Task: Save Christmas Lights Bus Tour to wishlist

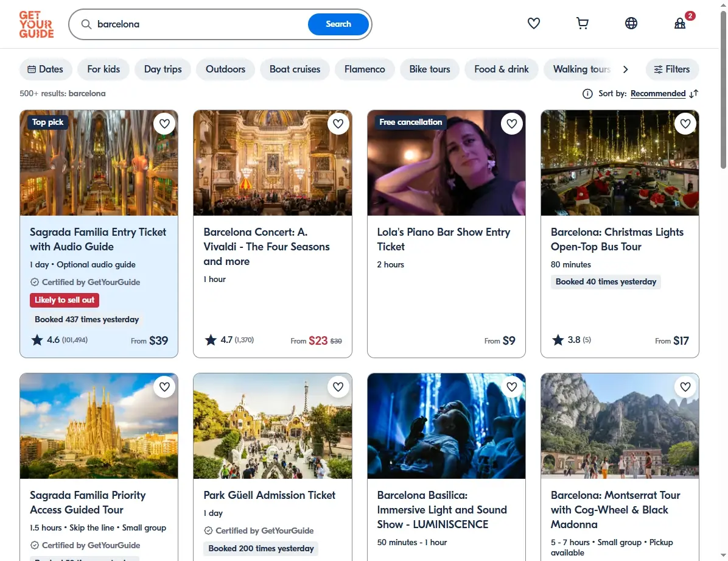Action: click(x=685, y=124)
